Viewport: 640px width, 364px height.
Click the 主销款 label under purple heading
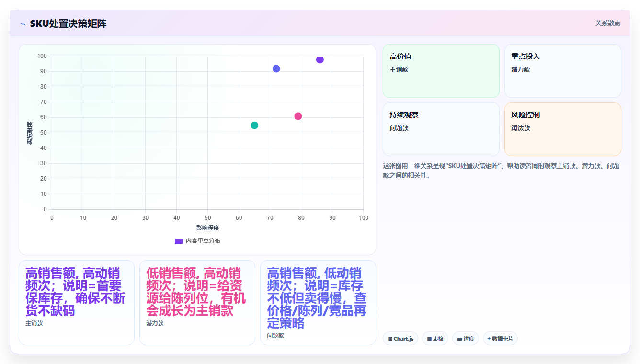34,323
